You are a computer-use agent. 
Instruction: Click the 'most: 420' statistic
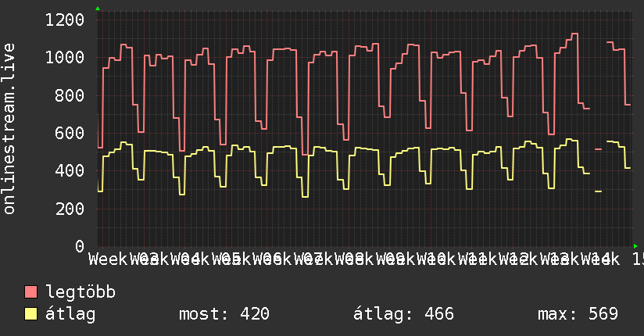(x=224, y=314)
